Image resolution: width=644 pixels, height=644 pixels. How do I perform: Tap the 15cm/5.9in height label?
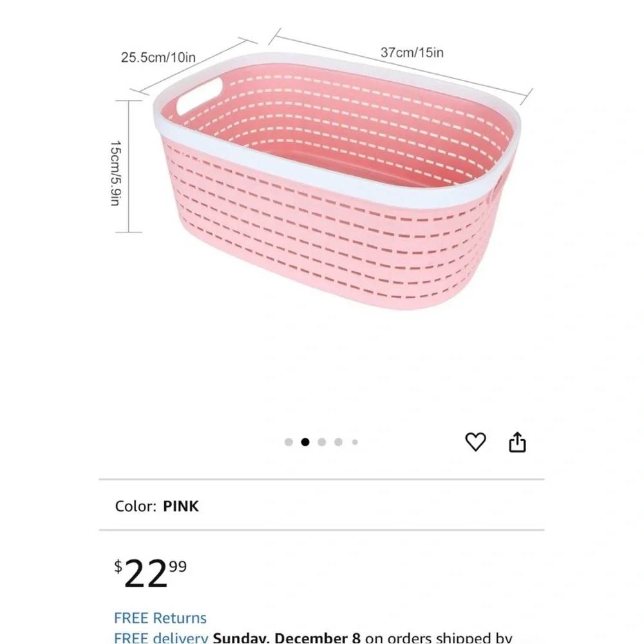(115, 173)
